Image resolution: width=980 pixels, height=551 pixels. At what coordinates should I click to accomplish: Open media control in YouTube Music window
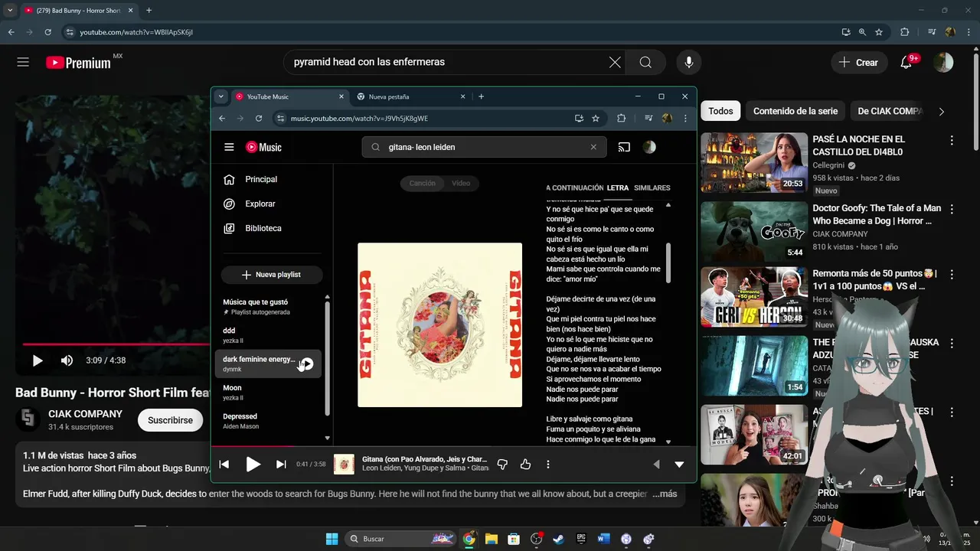point(648,119)
